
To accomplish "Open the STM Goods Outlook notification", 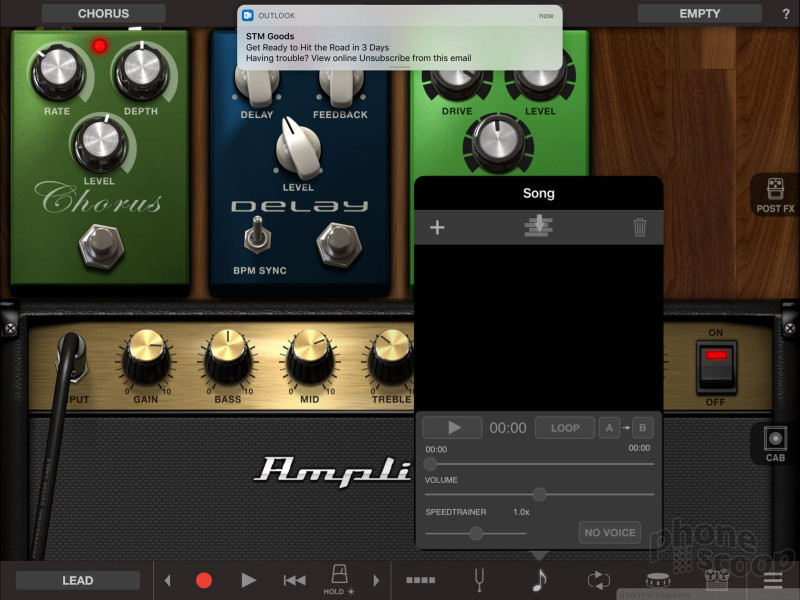I will pos(399,38).
